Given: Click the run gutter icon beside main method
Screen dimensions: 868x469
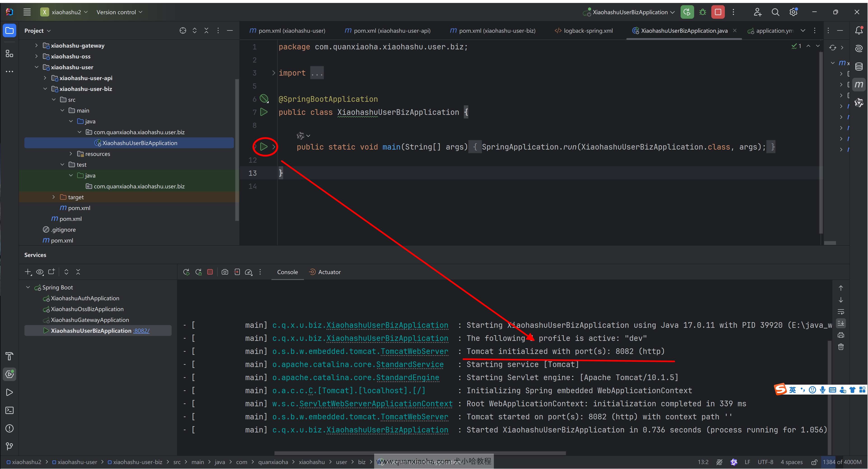Looking at the screenshot, I should click(x=264, y=147).
